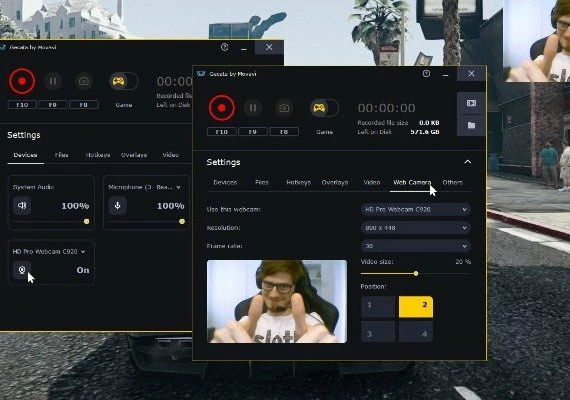The height and width of the screenshot is (400, 570).
Task: Switch to Devices tab in front window
Action: click(225, 183)
